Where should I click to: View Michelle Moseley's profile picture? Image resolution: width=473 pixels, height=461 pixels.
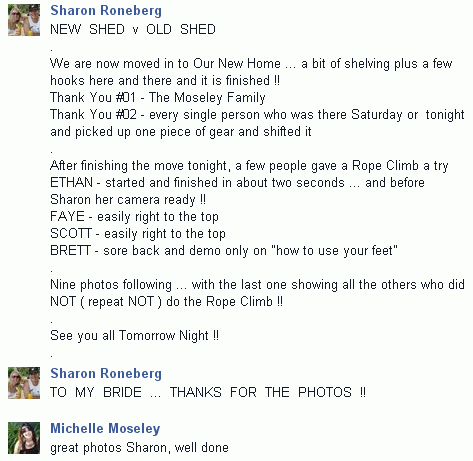pos(24,438)
